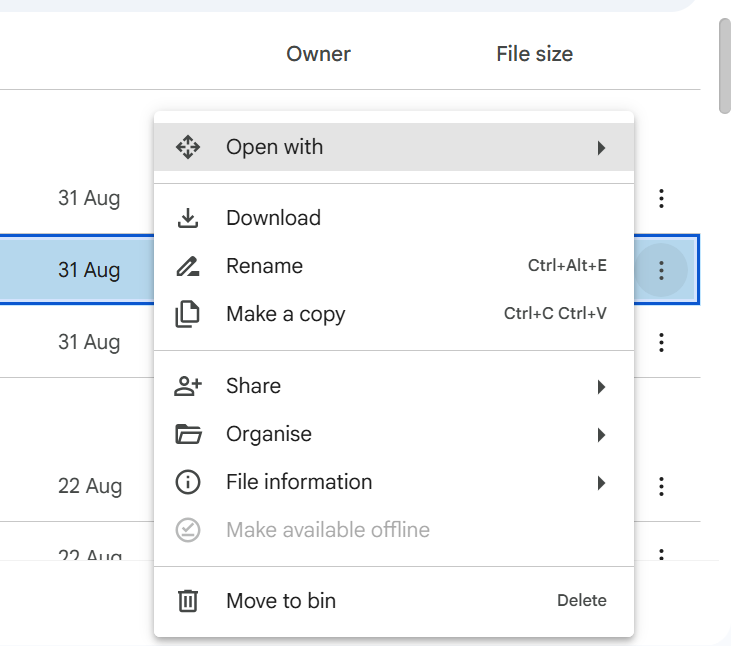Click the Make a copy icon

187,314
